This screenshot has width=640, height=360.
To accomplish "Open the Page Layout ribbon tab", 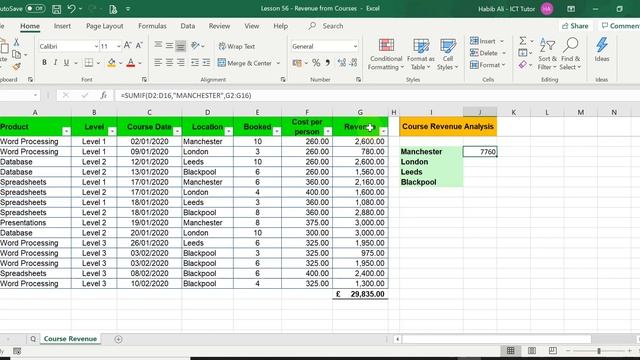I will (104, 26).
